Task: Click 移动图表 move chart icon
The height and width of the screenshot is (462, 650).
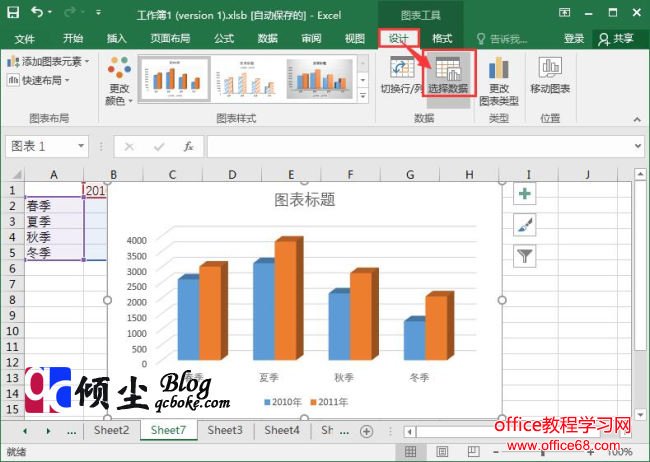Action: click(550, 75)
